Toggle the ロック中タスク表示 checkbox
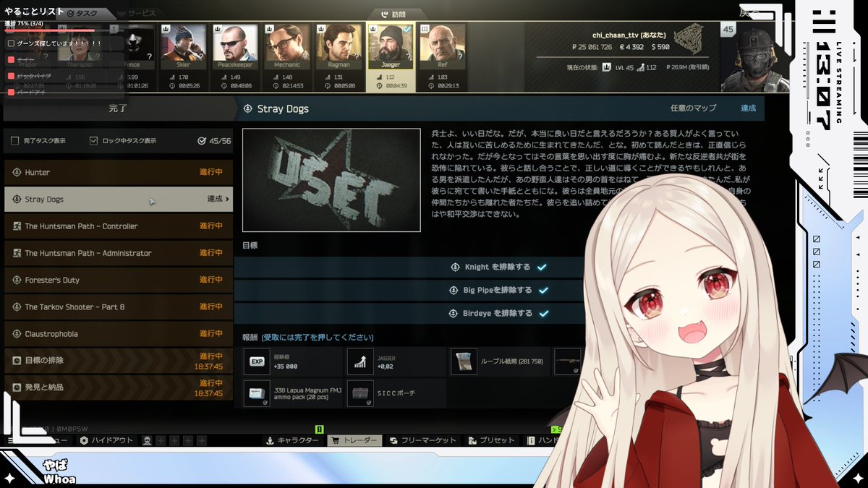Image resolution: width=868 pixels, height=488 pixels. (x=94, y=141)
